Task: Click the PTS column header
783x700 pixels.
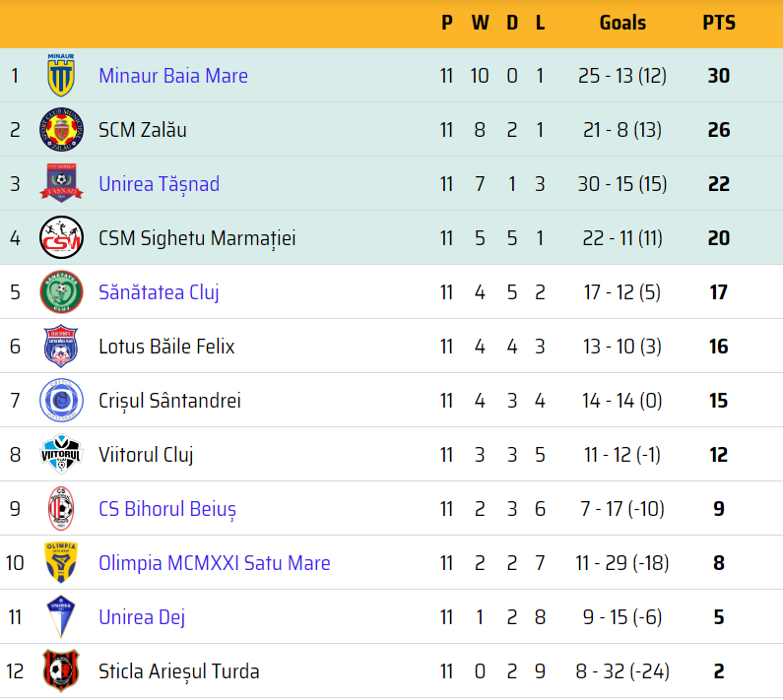Action: 719,23
